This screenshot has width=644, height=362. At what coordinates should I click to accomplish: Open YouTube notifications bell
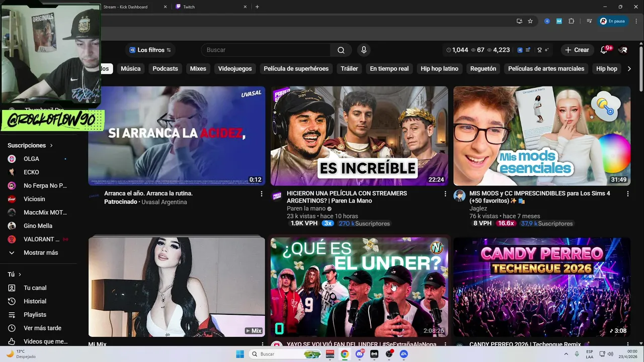[604, 50]
